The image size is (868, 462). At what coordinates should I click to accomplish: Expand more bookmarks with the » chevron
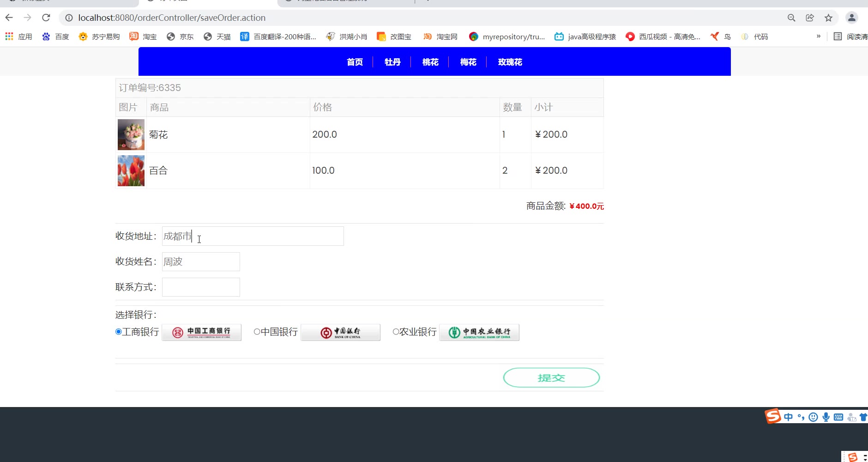(x=819, y=36)
